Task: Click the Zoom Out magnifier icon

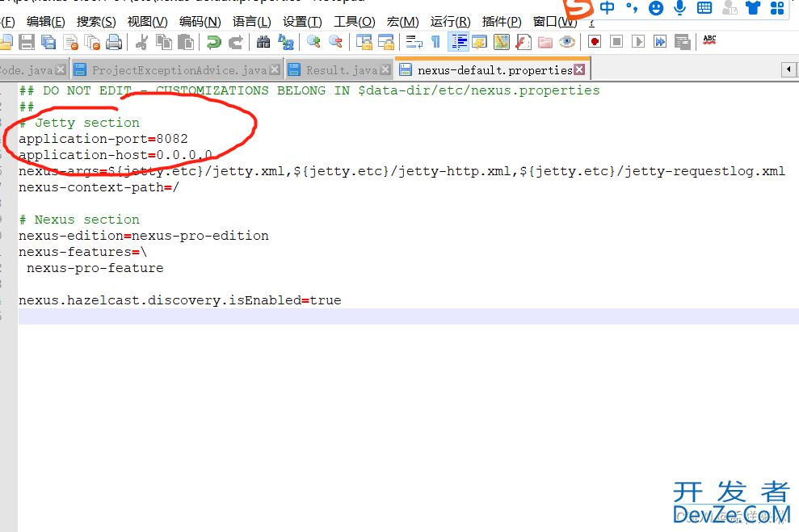Action: 336,42
